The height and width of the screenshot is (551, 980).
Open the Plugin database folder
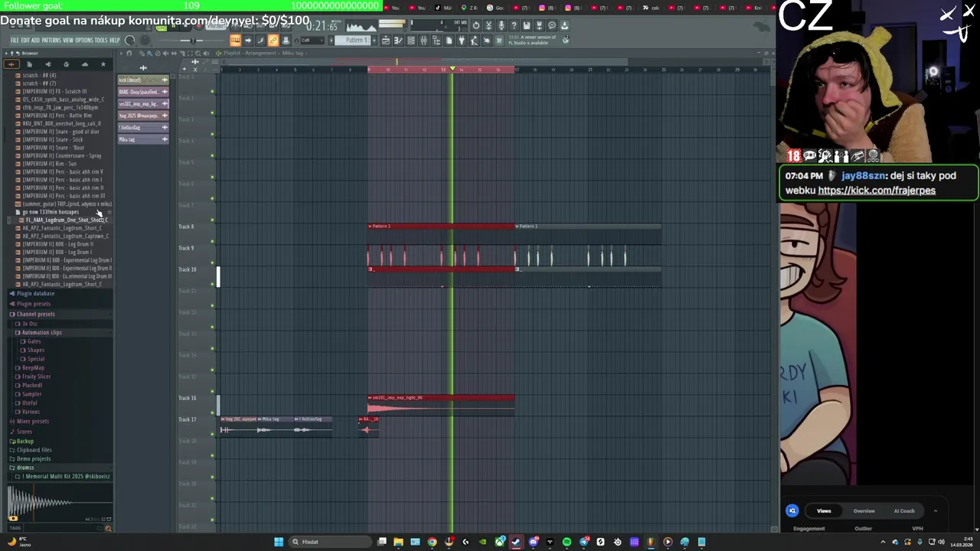click(x=35, y=294)
